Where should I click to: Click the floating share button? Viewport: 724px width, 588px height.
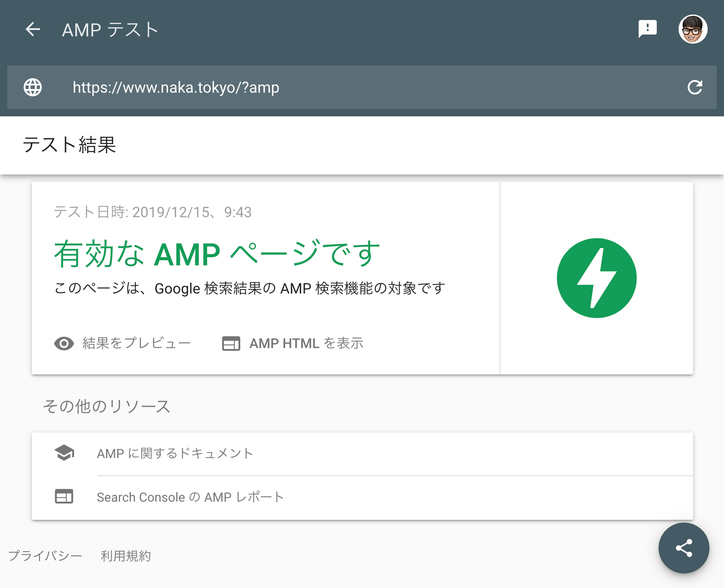(684, 548)
